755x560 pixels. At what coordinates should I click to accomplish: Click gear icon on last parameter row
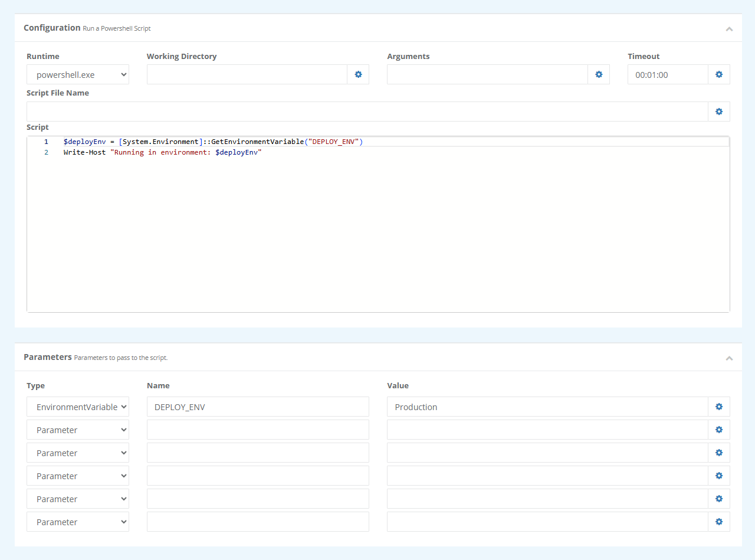719,522
